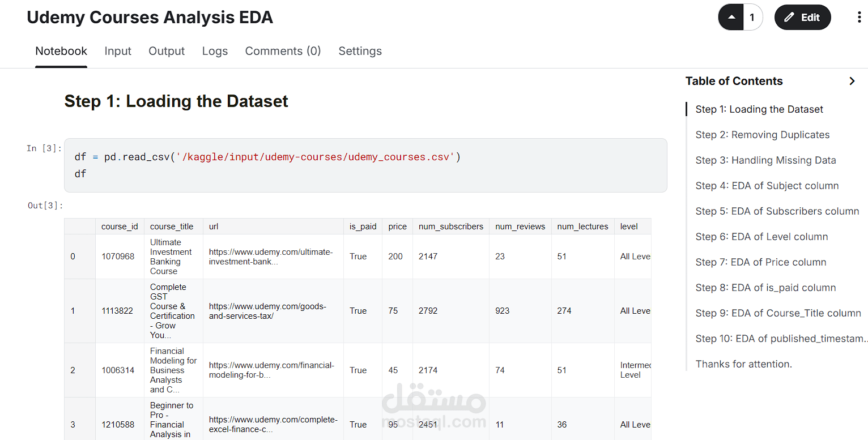868x440 pixels.
Task: Click the reviews value 923
Action: (x=503, y=311)
